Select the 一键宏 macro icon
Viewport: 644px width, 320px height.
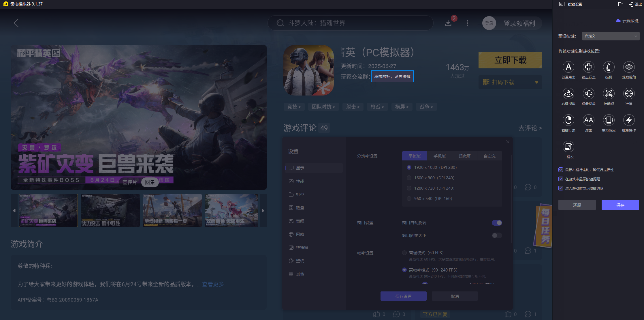[568, 147]
